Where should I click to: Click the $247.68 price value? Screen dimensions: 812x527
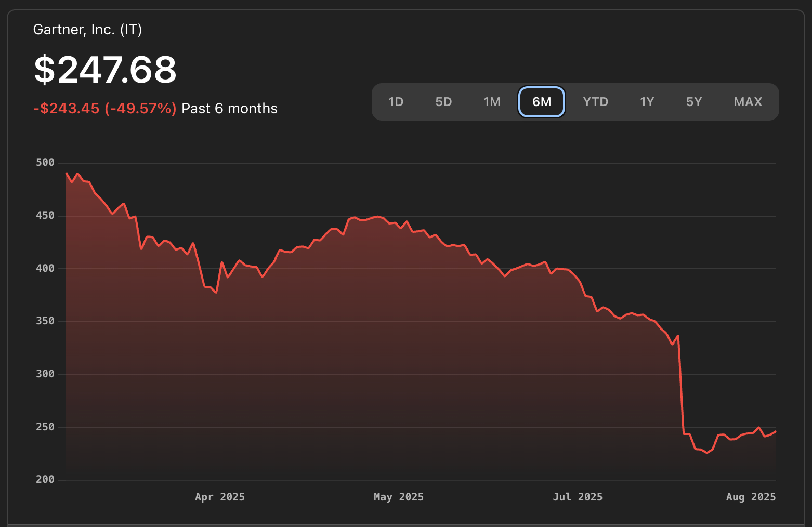(106, 70)
